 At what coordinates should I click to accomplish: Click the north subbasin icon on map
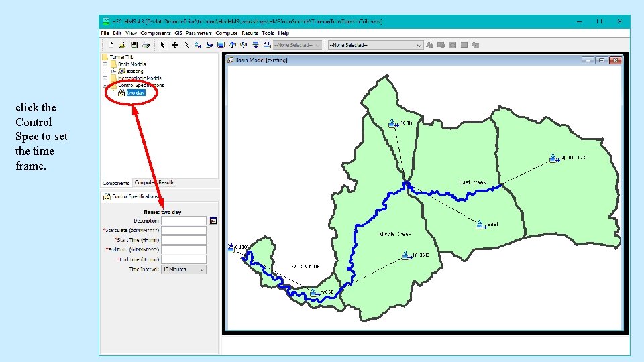(393, 123)
